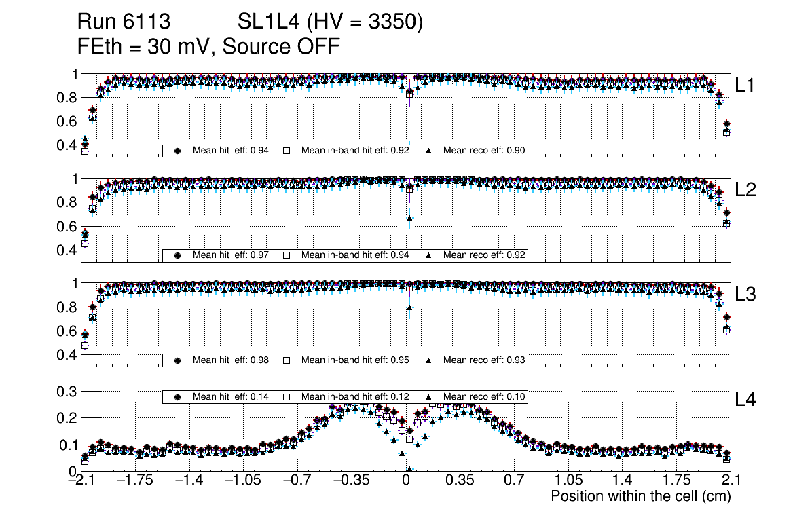The height and width of the screenshot is (524, 812).
Task: Click the −2.1 tick label on the x-axis
Action: [81, 481]
